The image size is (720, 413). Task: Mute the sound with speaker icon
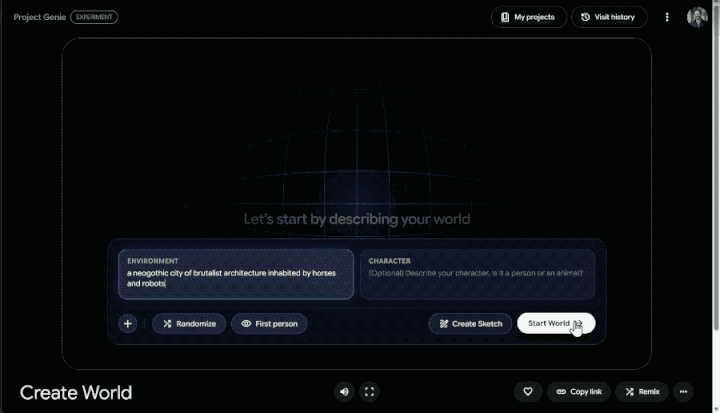click(344, 392)
